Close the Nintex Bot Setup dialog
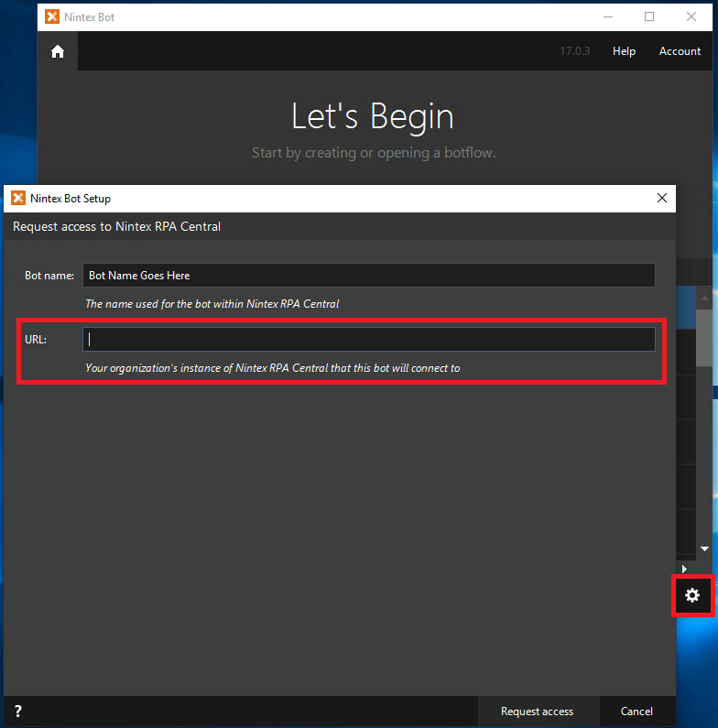 pyautogui.click(x=662, y=198)
